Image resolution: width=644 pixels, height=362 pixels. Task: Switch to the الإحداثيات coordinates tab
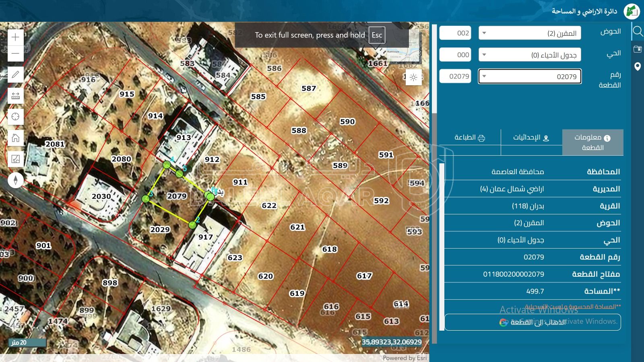pos(531,138)
